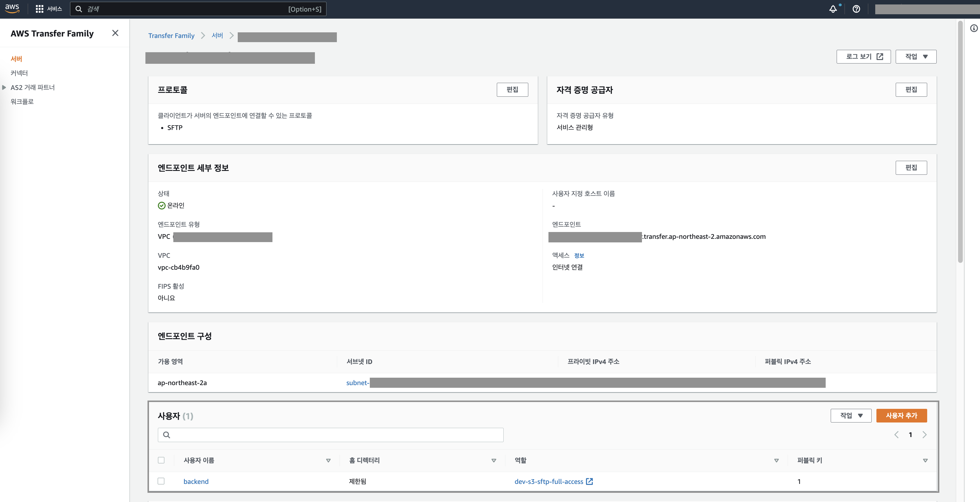Click the top search bar field
The height and width of the screenshot is (502, 980).
tap(198, 9)
